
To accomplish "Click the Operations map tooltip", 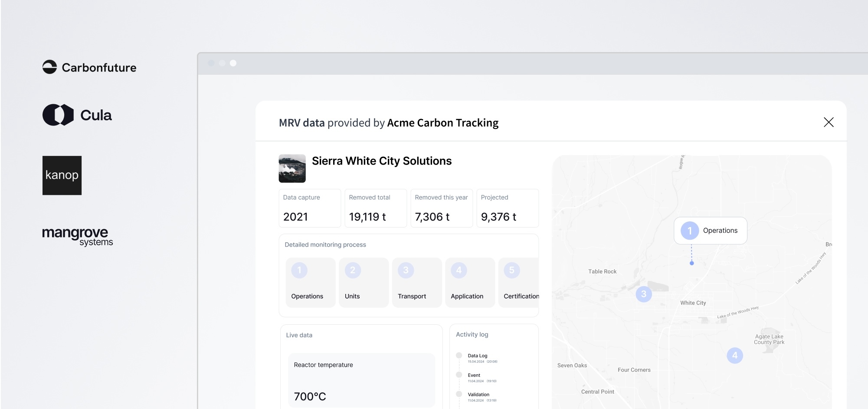I will click(x=711, y=231).
